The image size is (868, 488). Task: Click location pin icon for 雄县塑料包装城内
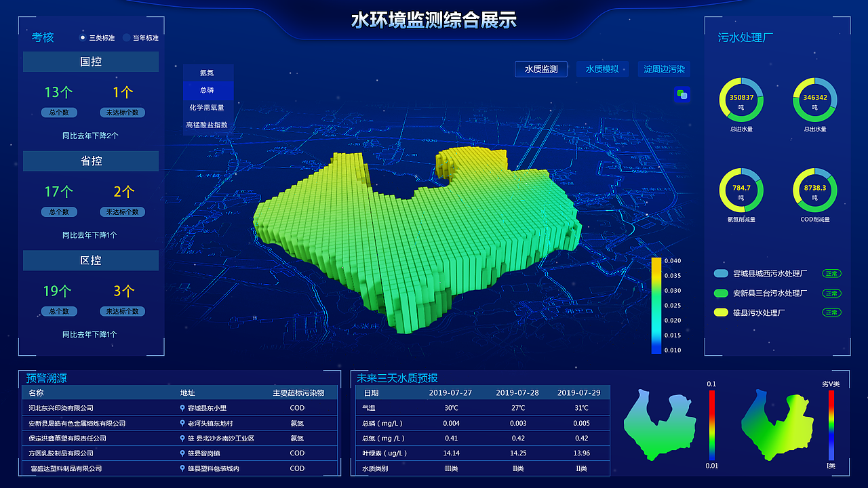tap(182, 468)
